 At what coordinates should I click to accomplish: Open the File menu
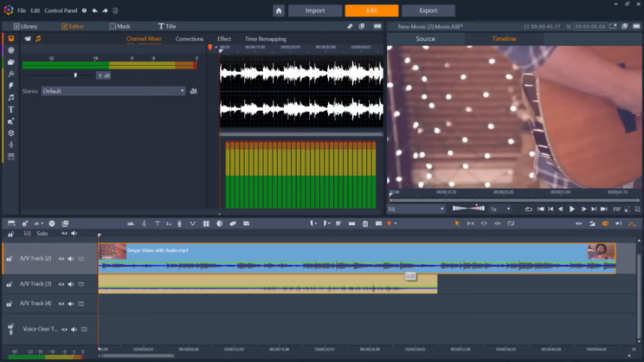coord(22,10)
